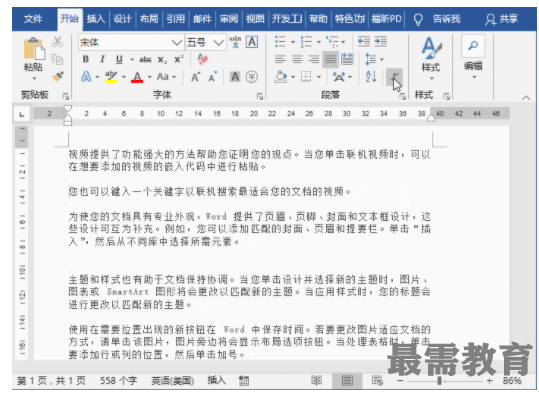539x399 pixels.
Task: Click the Character Shading icon
Action: tap(235, 77)
